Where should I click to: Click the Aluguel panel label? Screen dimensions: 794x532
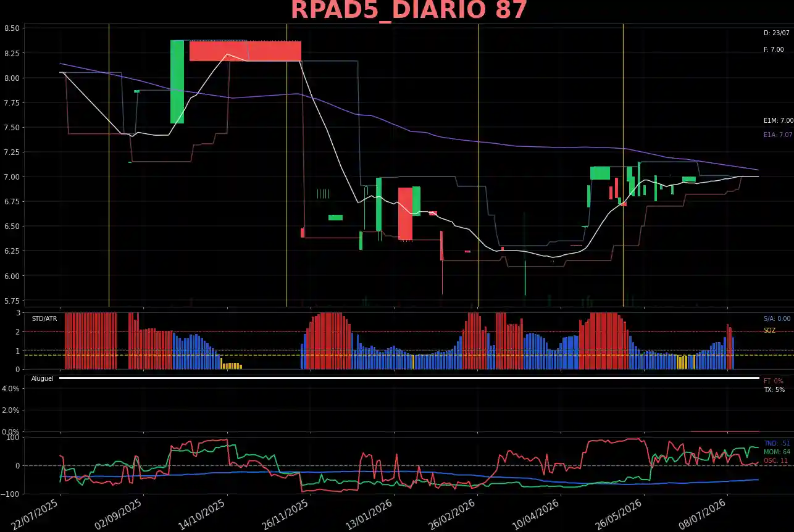tap(43, 378)
